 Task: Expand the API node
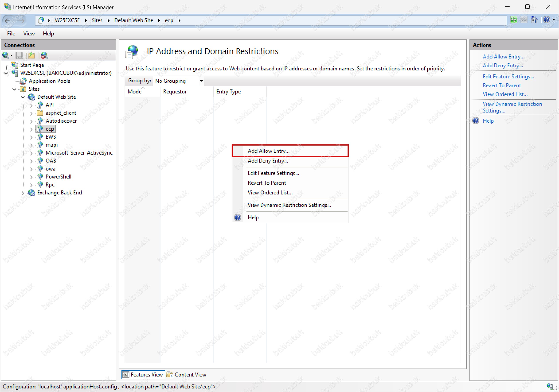(31, 105)
